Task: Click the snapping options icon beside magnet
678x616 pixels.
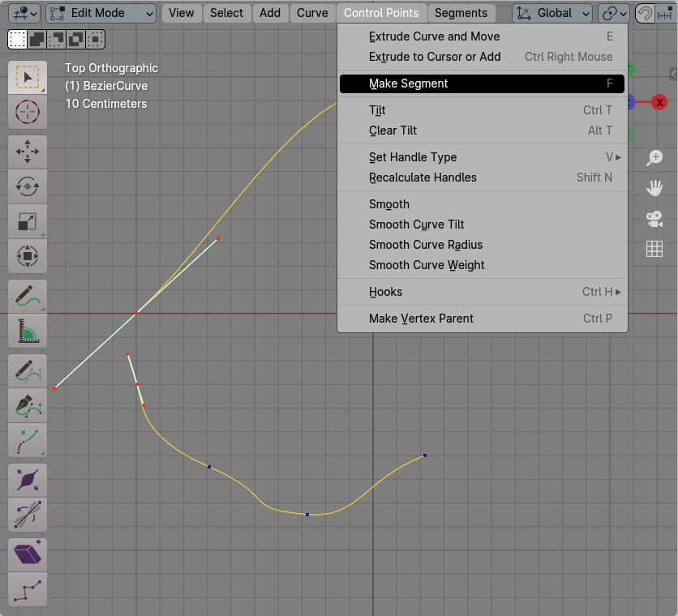Action: [664, 14]
